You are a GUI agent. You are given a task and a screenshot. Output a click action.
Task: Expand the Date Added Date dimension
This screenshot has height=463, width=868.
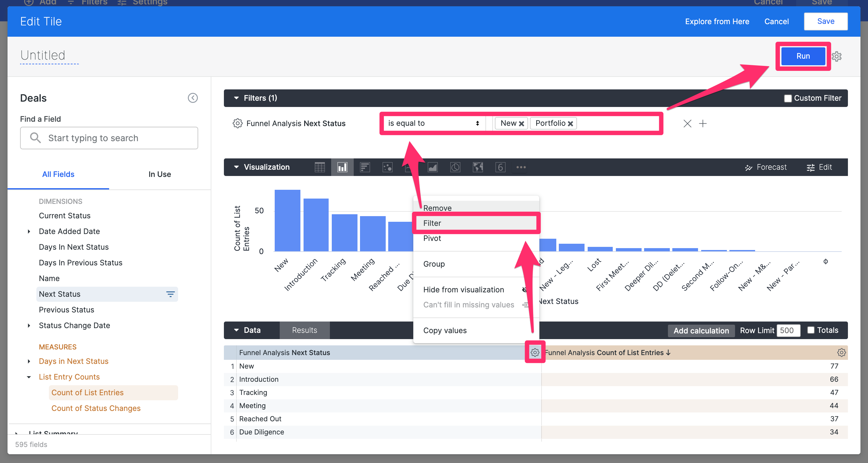pyautogui.click(x=29, y=231)
